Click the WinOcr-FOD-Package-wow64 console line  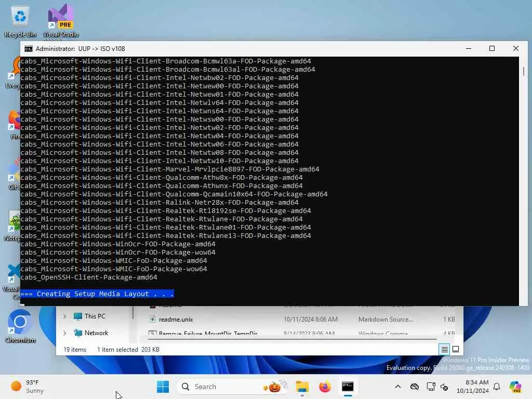point(118,252)
